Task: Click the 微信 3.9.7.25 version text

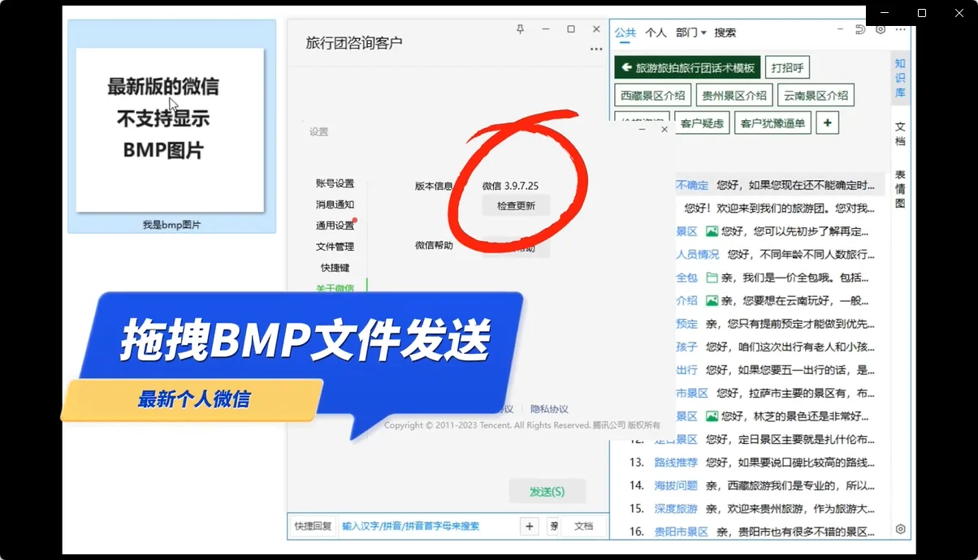Action: click(x=510, y=186)
